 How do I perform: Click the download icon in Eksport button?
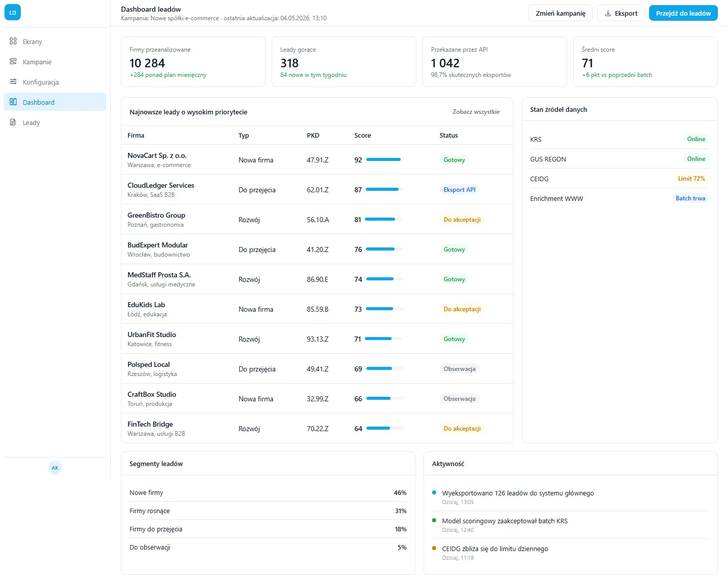[608, 13]
